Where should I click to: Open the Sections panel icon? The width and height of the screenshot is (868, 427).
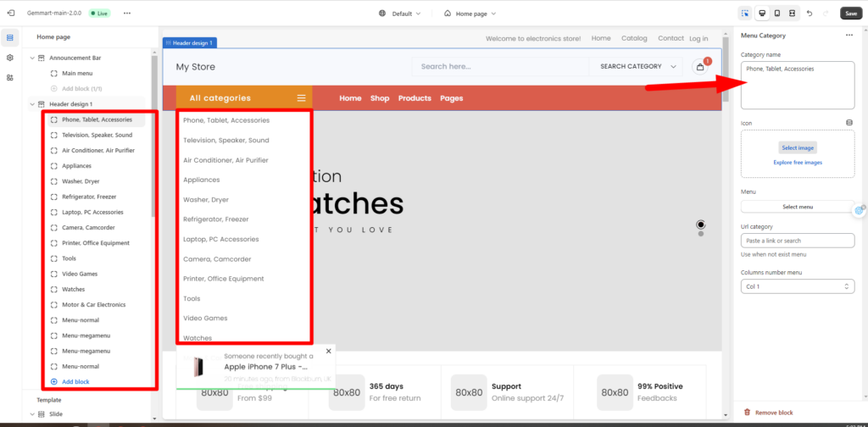point(10,37)
